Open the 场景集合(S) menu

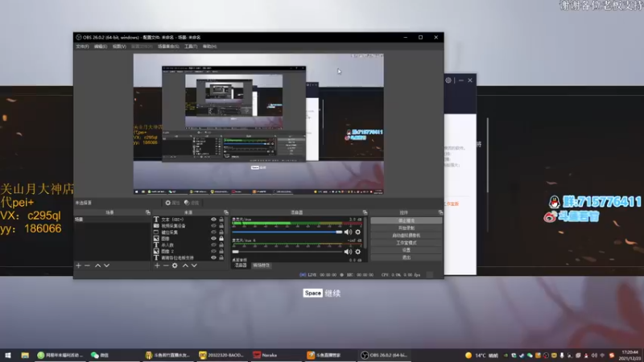(168, 47)
